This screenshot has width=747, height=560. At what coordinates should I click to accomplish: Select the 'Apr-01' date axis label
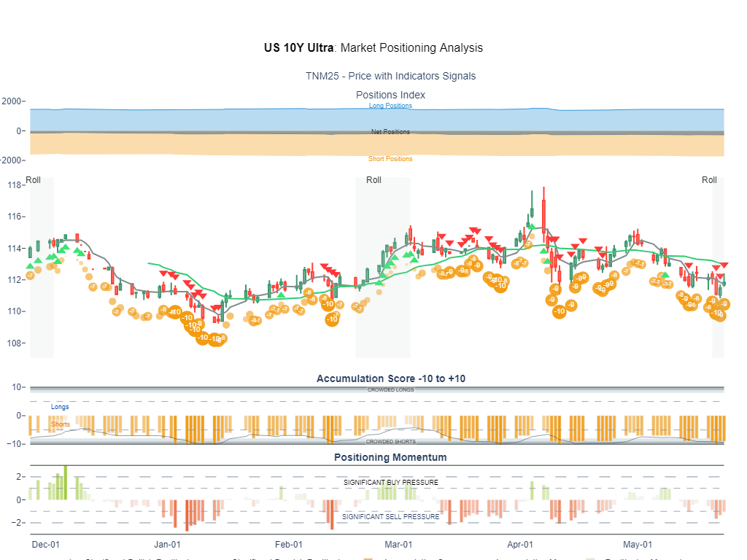[520, 545]
